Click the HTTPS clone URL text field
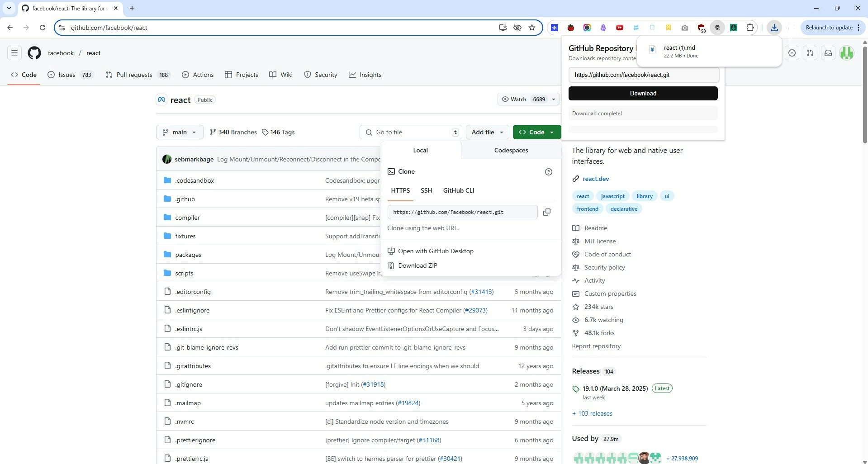The image size is (868, 464). [x=462, y=212]
